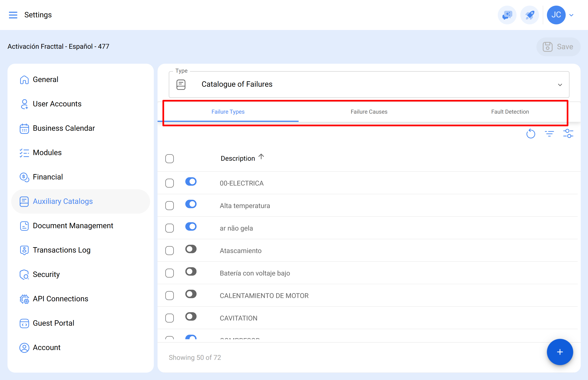This screenshot has height=380, width=588.
Task: Expand the Catalogue of Failures type dropdown
Action: (560, 85)
